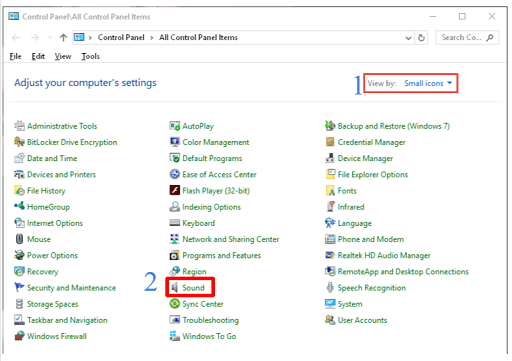
Task: Click the Backup and Restore icon
Action: (330, 126)
